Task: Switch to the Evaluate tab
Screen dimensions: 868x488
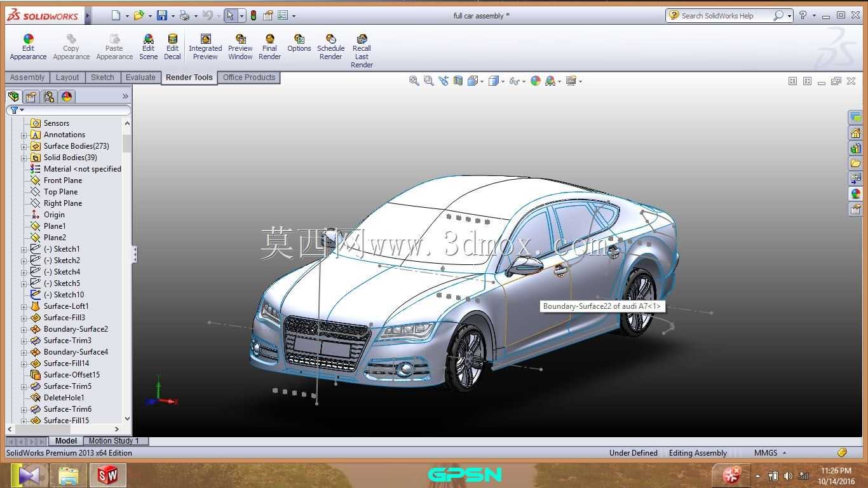Action: [x=140, y=78]
